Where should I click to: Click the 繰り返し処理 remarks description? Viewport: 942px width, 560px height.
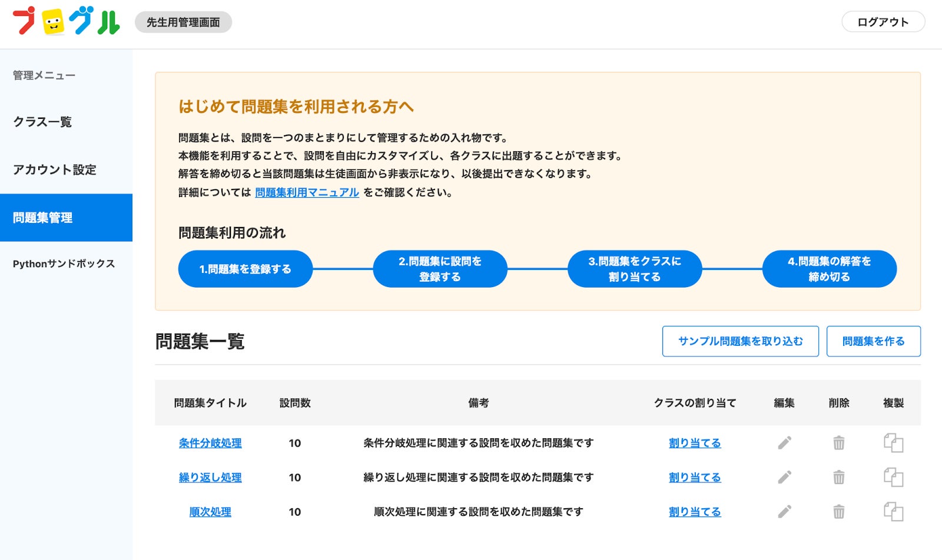[479, 477]
